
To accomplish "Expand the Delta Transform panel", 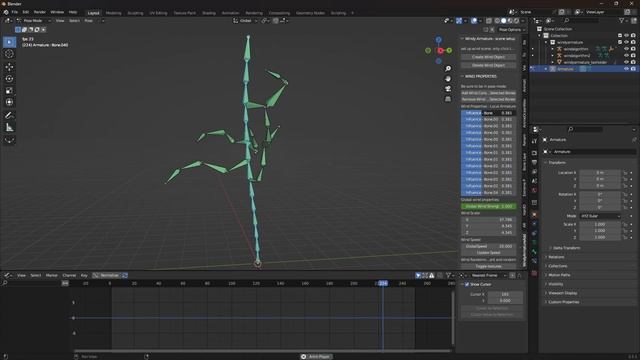I will click(x=567, y=248).
